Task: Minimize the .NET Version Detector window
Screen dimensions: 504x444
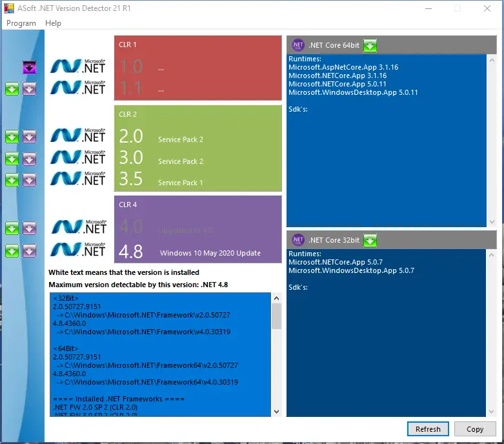Action: click(428, 8)
